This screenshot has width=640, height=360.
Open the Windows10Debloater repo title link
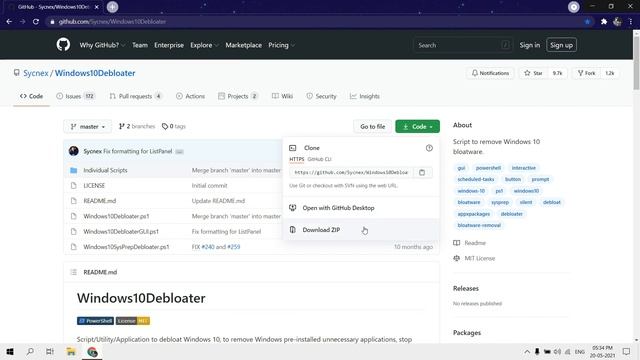95,73
